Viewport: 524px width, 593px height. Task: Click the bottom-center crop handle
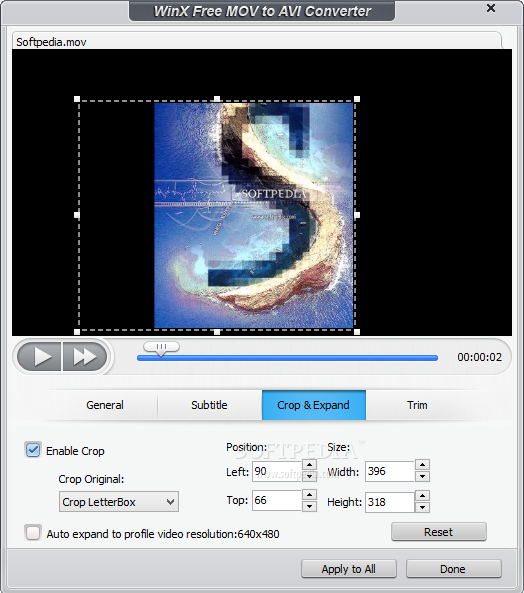[217, 332]
